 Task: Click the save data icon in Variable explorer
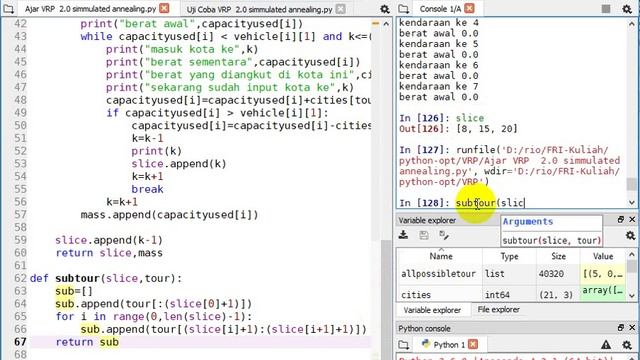[424, 235]
